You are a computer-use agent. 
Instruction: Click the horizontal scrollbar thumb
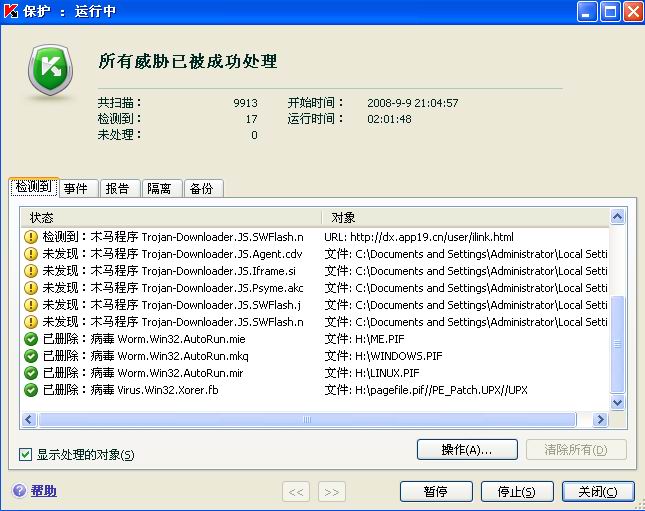click(307, 420)
